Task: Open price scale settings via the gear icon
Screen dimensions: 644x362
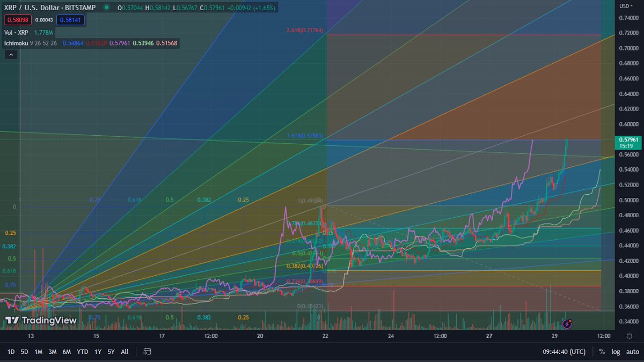Action: [630, 336]
